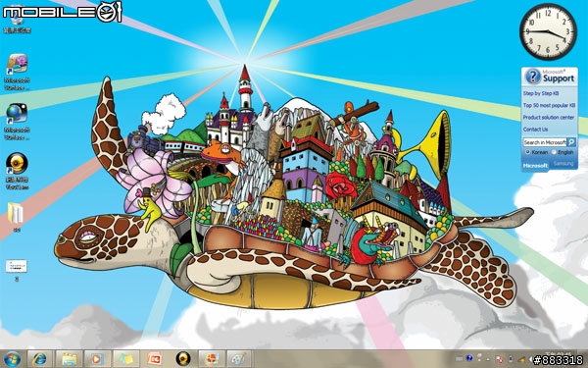Viewport: 588px width, 368px height.
Task: Launch the yellow webcam shortcut on desktop
Action: click(x=17, y=170)
